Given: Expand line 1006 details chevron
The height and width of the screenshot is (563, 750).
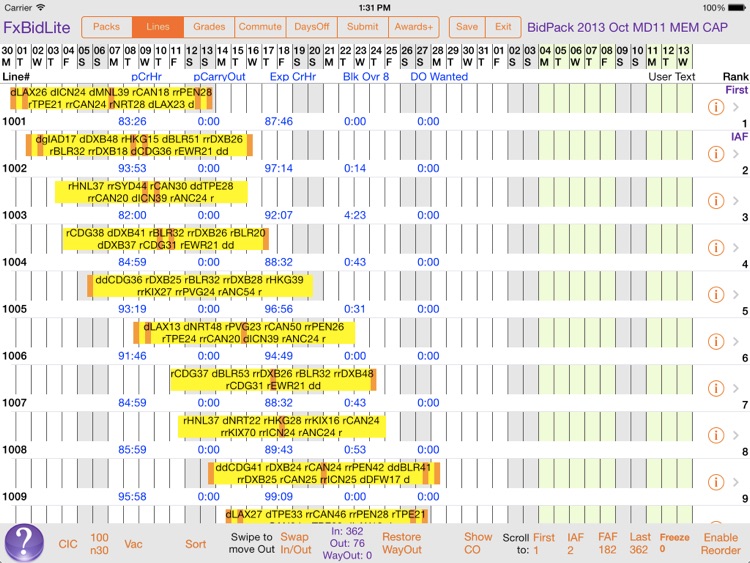Looking at the screenshot, I should pyautogui.click(x=736, y=342).
